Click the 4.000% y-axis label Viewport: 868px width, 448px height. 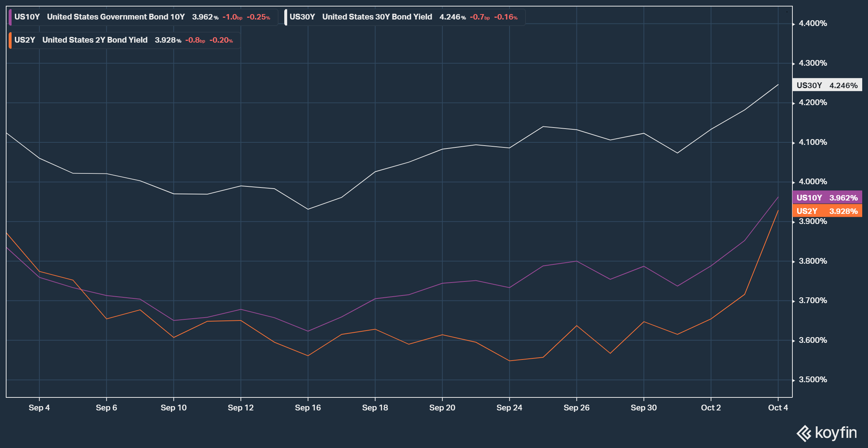click(813, 182)
